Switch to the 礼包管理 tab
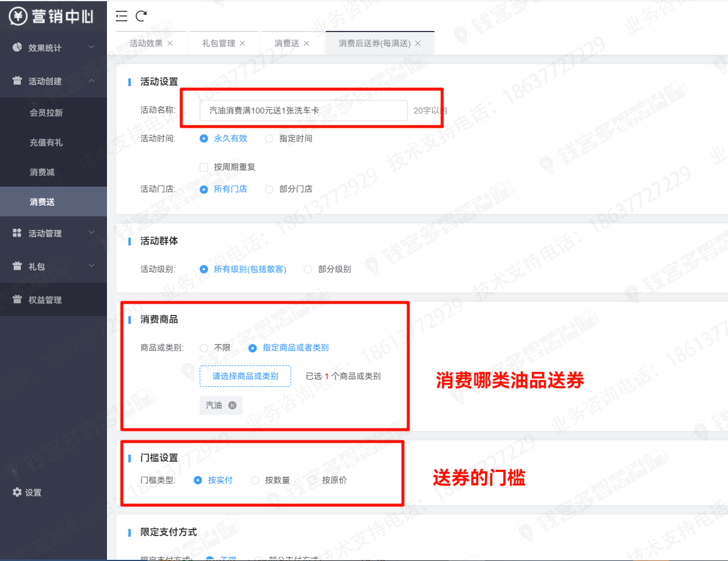728x561 pixels. (x=218, y=43)
